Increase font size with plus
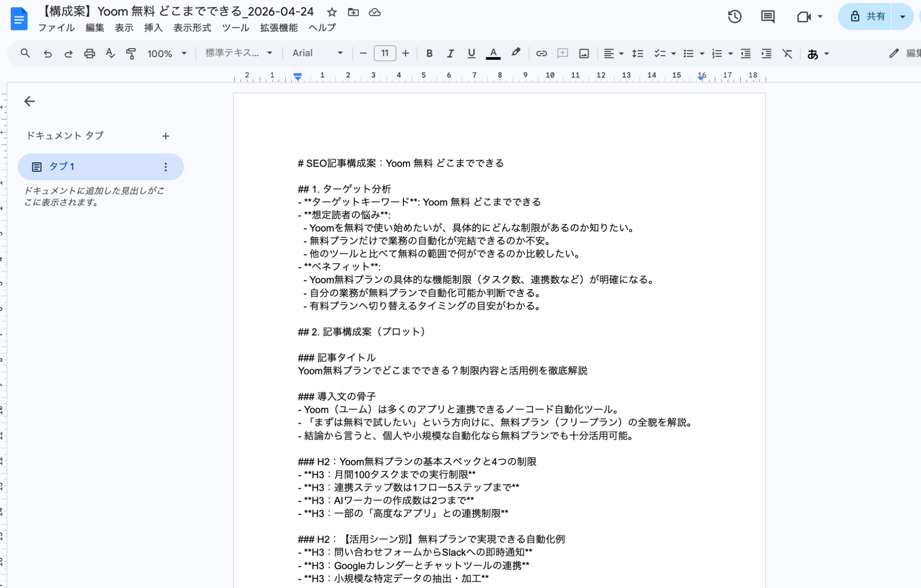Image resolution: width=921 pixels, height=588 pixels. click(x=406, y=53)
